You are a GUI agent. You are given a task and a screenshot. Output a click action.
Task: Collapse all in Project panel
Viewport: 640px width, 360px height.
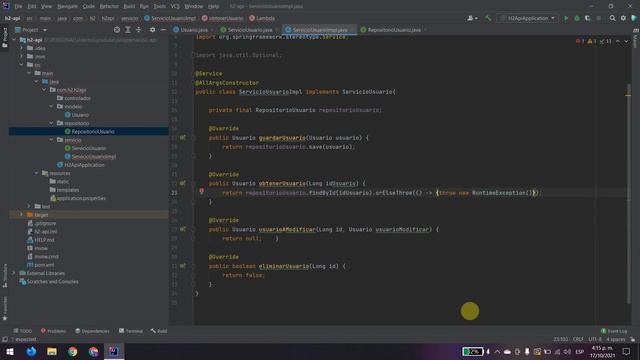click(x=138, y=30)
